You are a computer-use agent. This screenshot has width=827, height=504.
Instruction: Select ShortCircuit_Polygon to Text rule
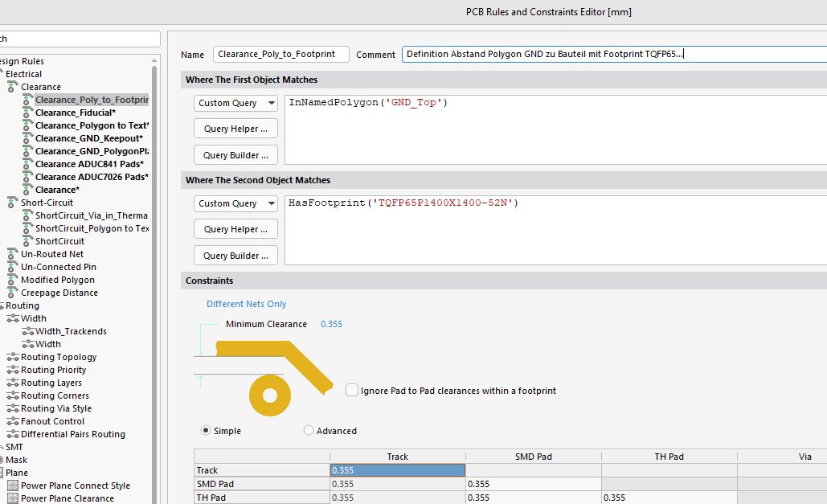92,228
